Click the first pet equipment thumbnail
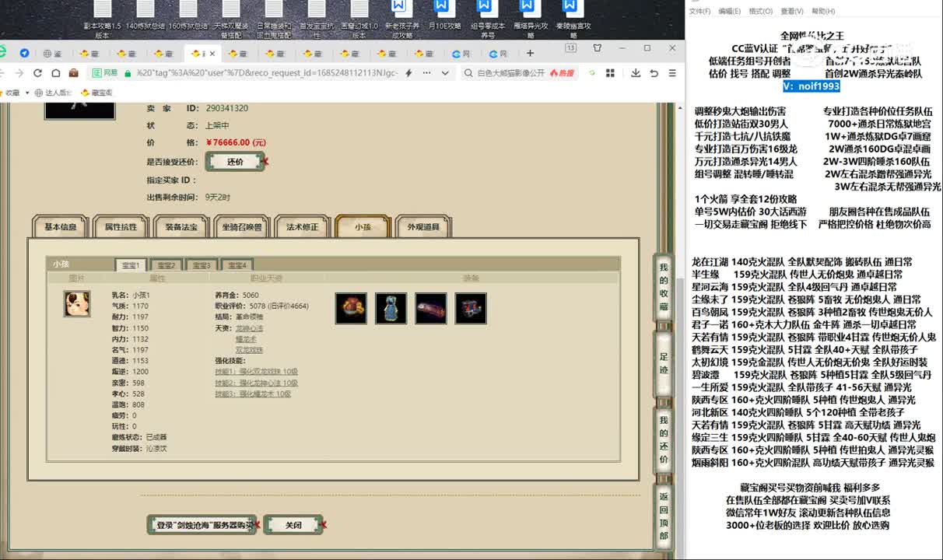Screen dimensions: 943x560 351,307
